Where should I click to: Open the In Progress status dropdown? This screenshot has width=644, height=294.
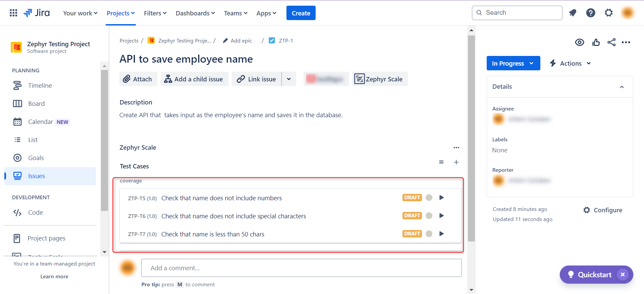513,63
